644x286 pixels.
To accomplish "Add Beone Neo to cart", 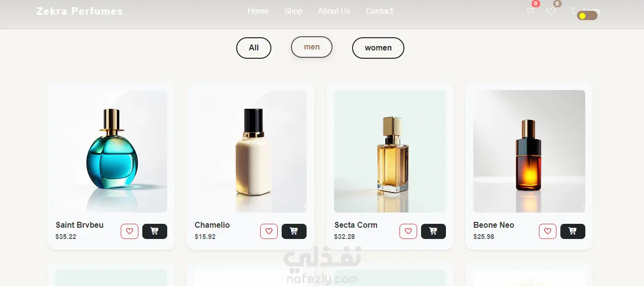I will 573,231.
